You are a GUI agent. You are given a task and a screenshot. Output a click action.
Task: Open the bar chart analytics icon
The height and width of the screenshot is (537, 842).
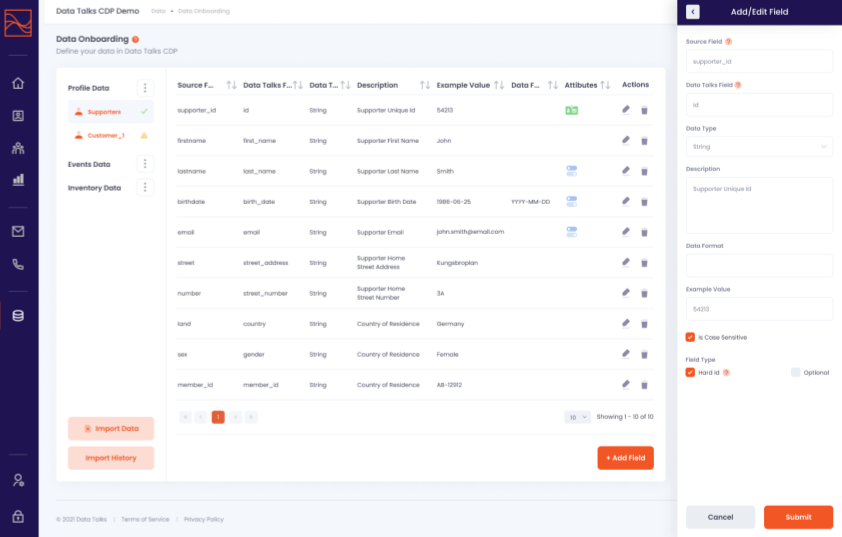pos(18,179)
